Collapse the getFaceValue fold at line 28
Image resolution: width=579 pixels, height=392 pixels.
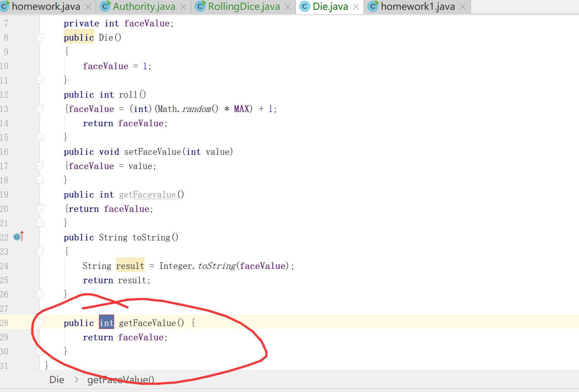click(x=40, y=323)
